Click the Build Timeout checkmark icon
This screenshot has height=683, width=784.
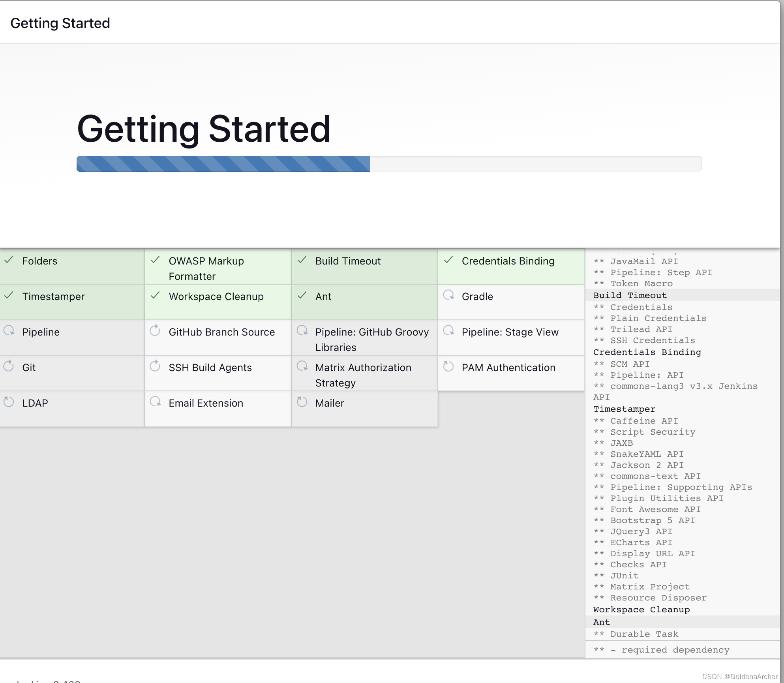tap(302, 260)
